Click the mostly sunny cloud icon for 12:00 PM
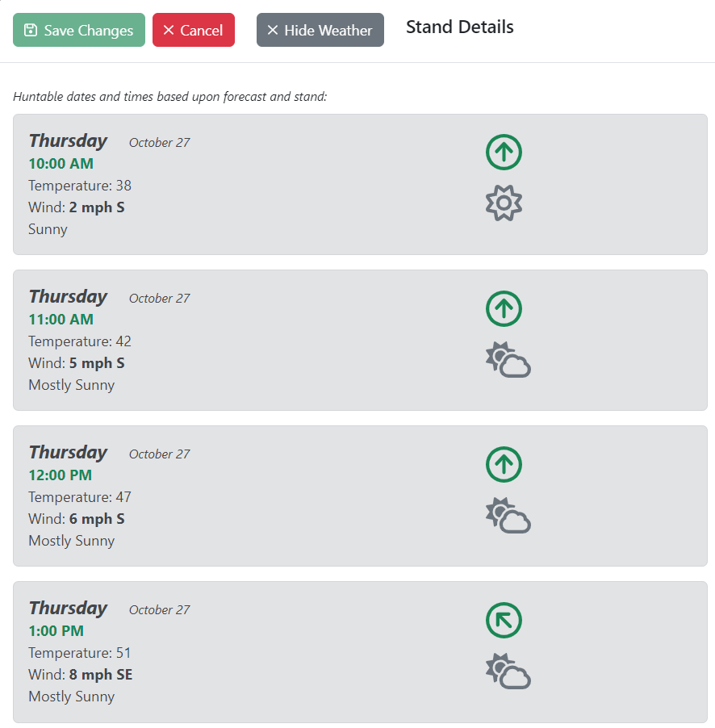 [508, 515]
